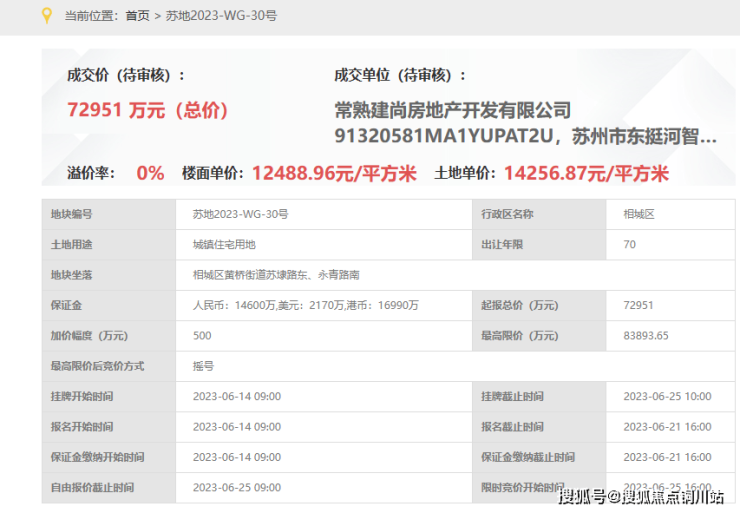This screenshot has width=740, height=513.
Task: Click the 土地用途 label cell
Action: click(109, 244)
